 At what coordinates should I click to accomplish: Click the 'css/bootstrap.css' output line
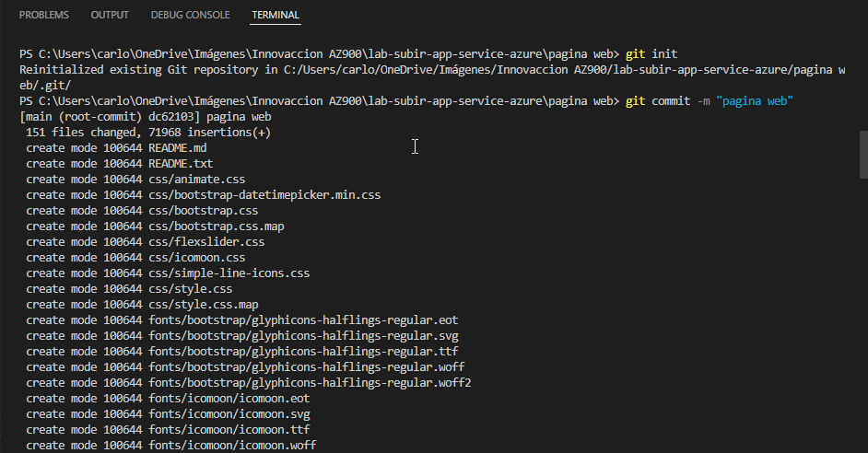click(x=142, y=211)
